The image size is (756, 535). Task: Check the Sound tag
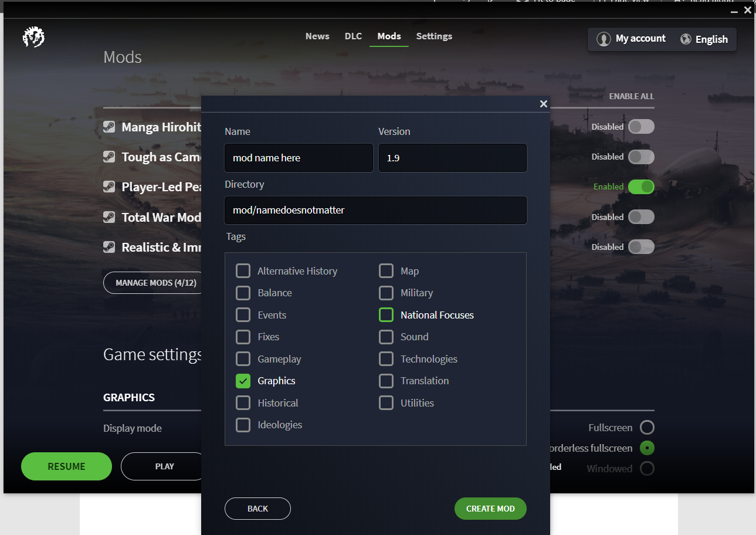click(x=386, y=337)
